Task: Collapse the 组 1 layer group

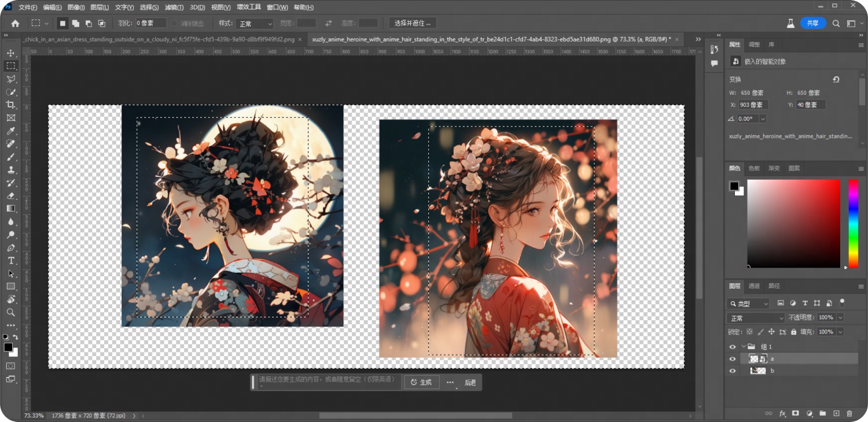Action: coord(744,347)
